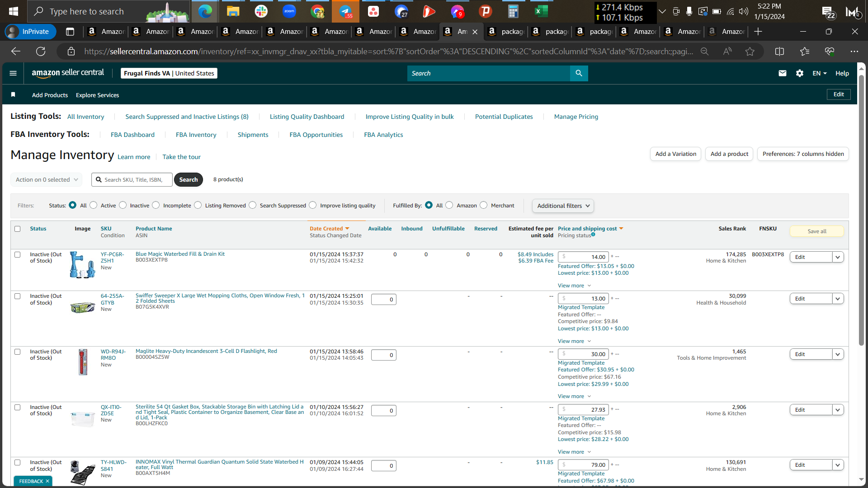This screenshot has width=868, height=488.
Task: Click the Maglite flashlight product image
Action: pos(83,362)
